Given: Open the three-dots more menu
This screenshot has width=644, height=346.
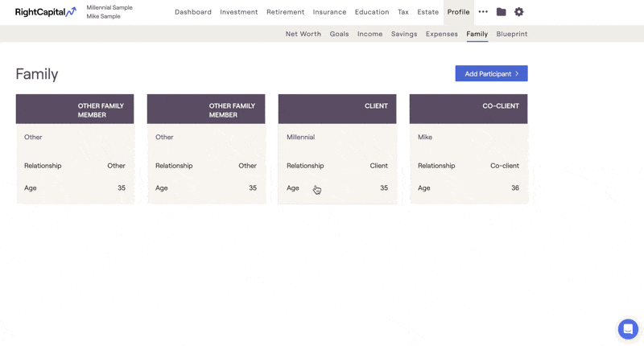Looking at the screenshot, I should (x=483, y=12).
